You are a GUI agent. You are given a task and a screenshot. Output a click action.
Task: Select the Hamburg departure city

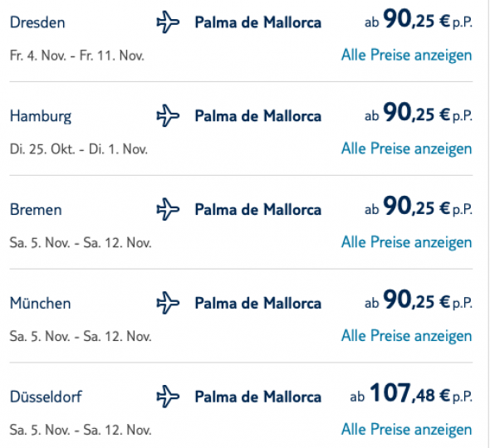[x=41, y=116]
